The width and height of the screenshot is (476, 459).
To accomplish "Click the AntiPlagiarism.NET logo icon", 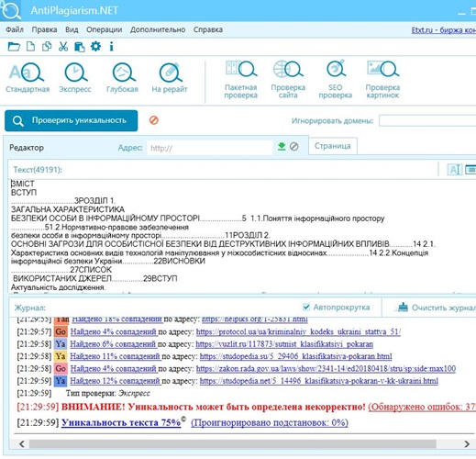I will 11,10.
